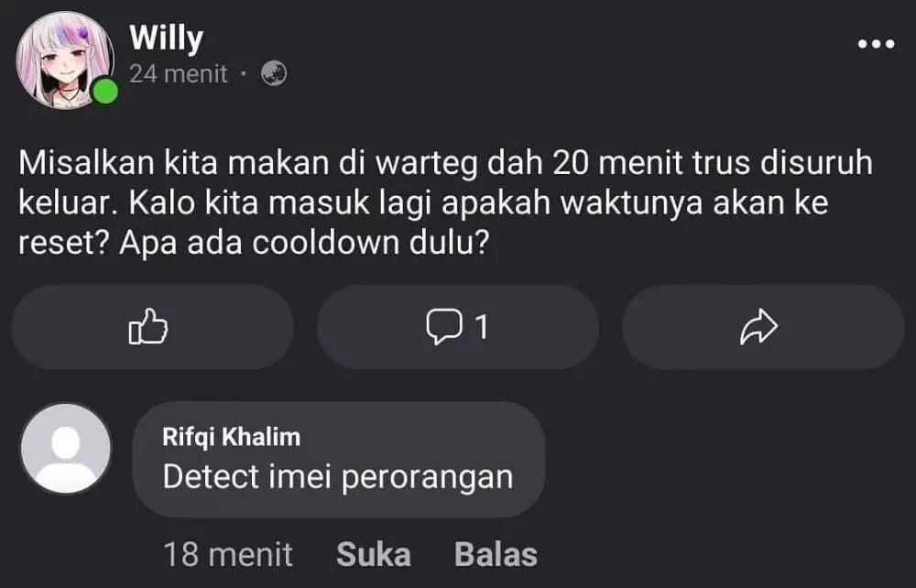916x588 pixels.
Task: Open Willy's anime profile picture
Action: 65,60
